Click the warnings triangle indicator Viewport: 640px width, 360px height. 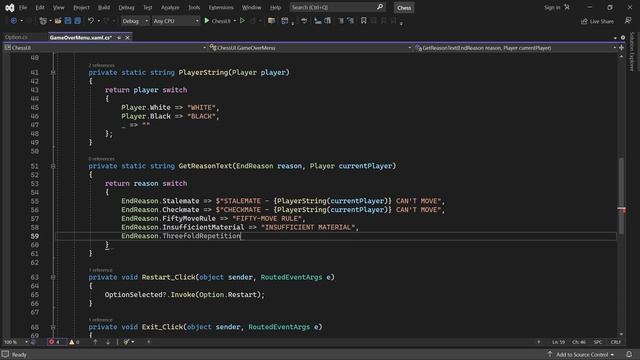72,342
